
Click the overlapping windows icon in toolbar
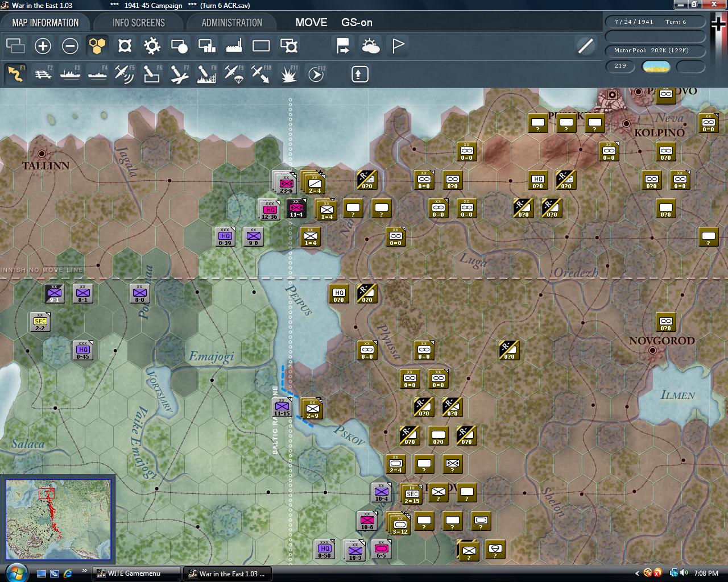(15, 46)
